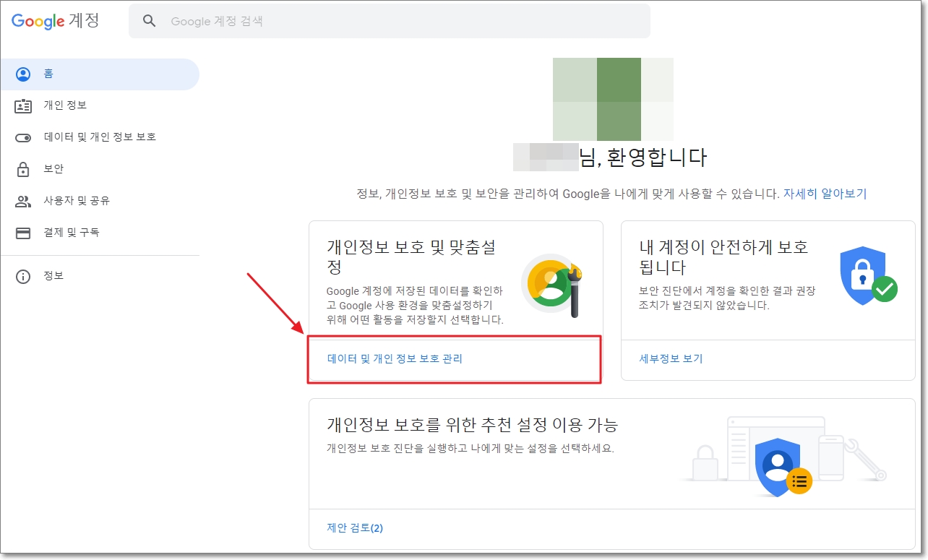Viewport: 928px width, 560px height.
Task: Select the 홈 menu item
Action: pyautogui.click(x=100, y=74)
